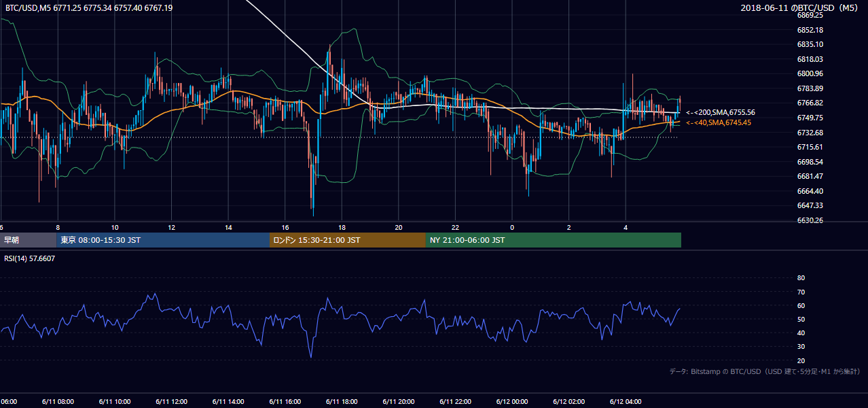Click the 6/11 08:00 date axis label
Image resolution: width=868 pixels, height=408 pixels.
tap(57, 402)
